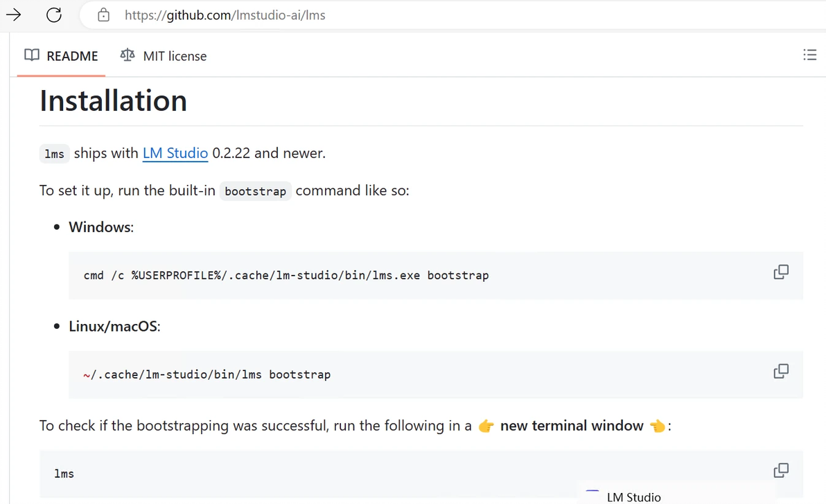Click the bold 'new terminal window' text
826x504 pixels.
coord(572,426)
